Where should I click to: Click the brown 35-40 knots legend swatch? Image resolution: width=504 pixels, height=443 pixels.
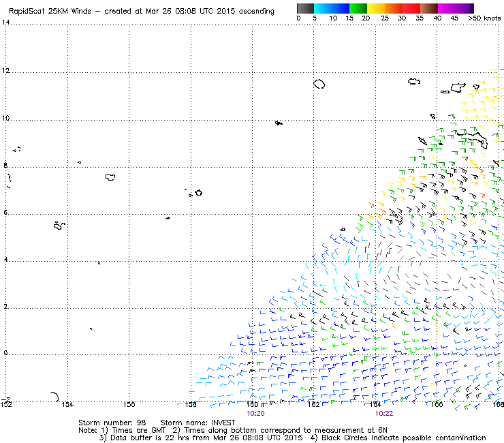click(429, 8)
